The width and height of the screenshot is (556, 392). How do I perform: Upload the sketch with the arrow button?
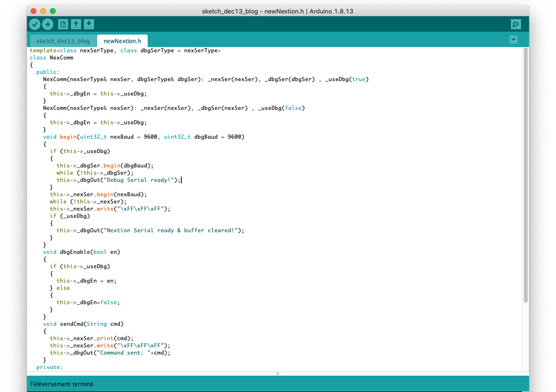[47, 24]
